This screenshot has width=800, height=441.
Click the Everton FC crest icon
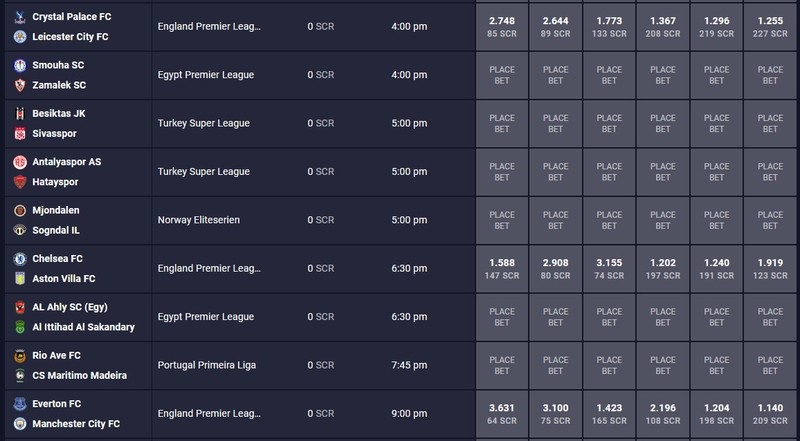20,404
